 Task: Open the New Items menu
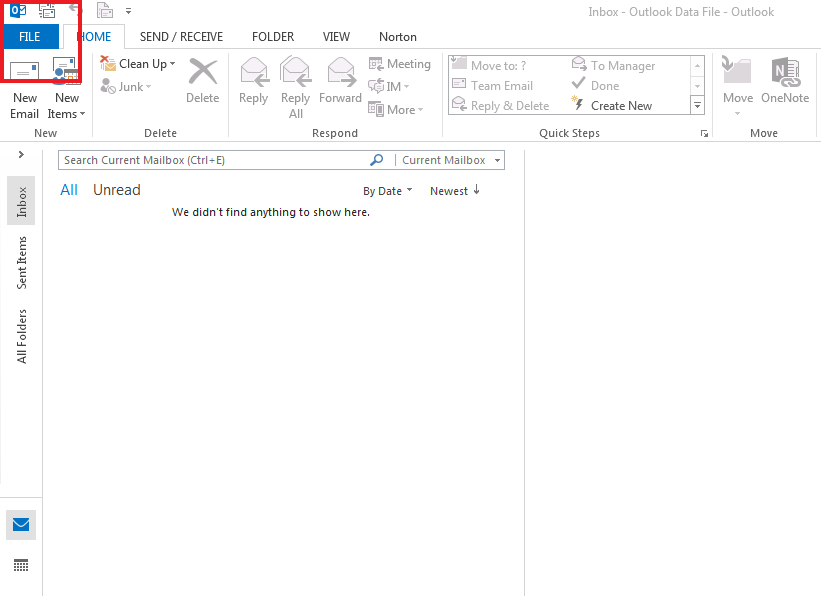[66, 89]
